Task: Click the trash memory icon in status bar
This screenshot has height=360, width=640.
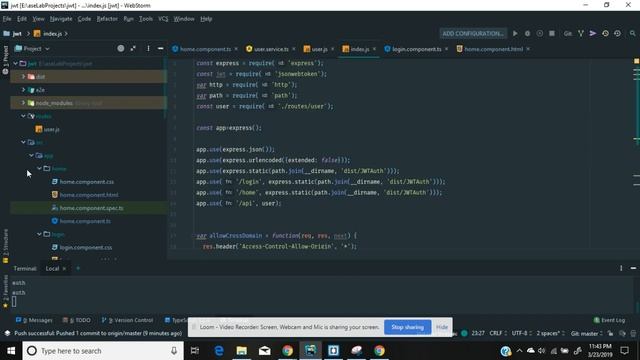Action: point(633,333)
